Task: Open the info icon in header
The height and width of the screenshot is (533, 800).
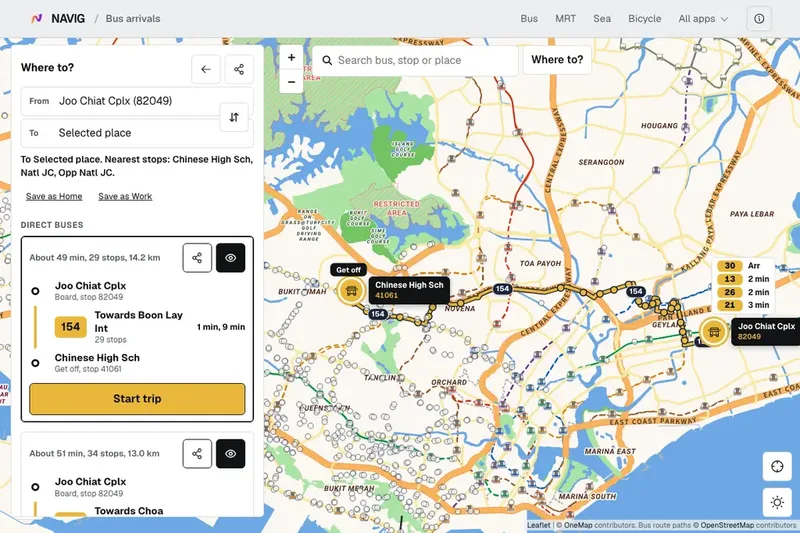Action: [x=759, y=19]
